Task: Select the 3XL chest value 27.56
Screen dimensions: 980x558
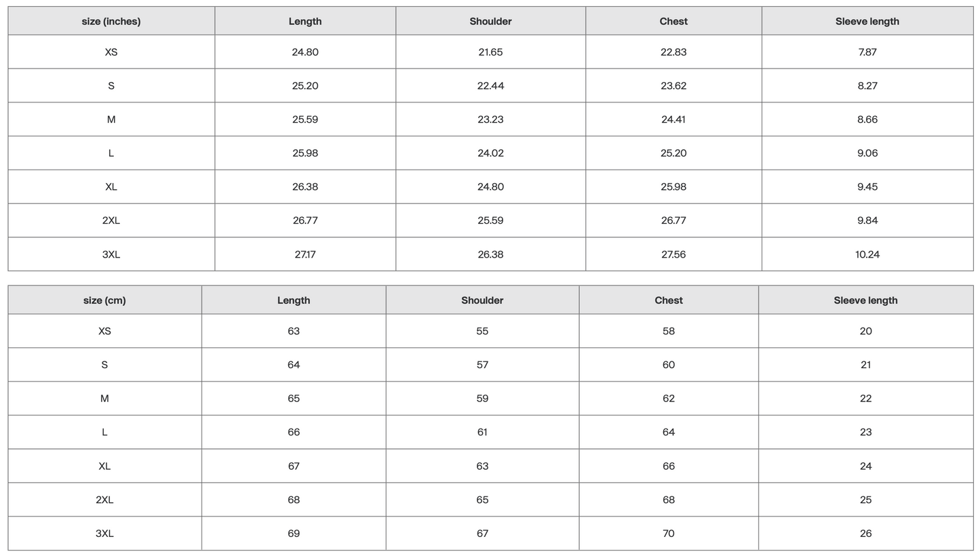Action: point(673,255)
